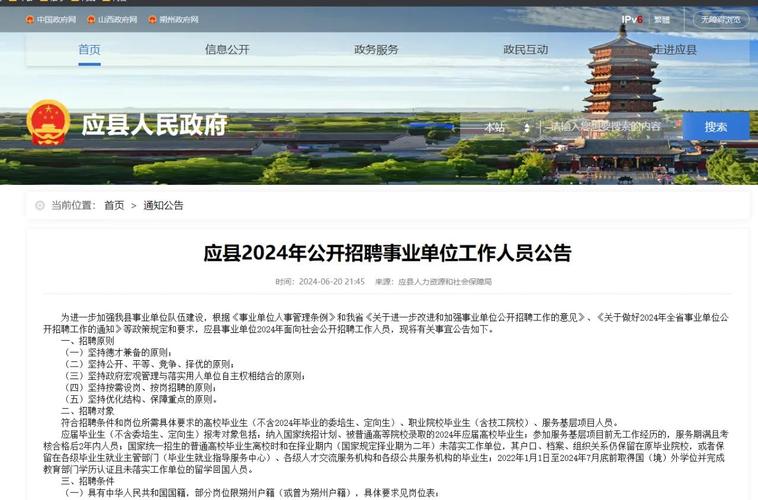Screen dimensions: 758x500
Task: Click the line （四）坚持按需设岗、按岗招聘的原则
Action: tap(138, 387)
